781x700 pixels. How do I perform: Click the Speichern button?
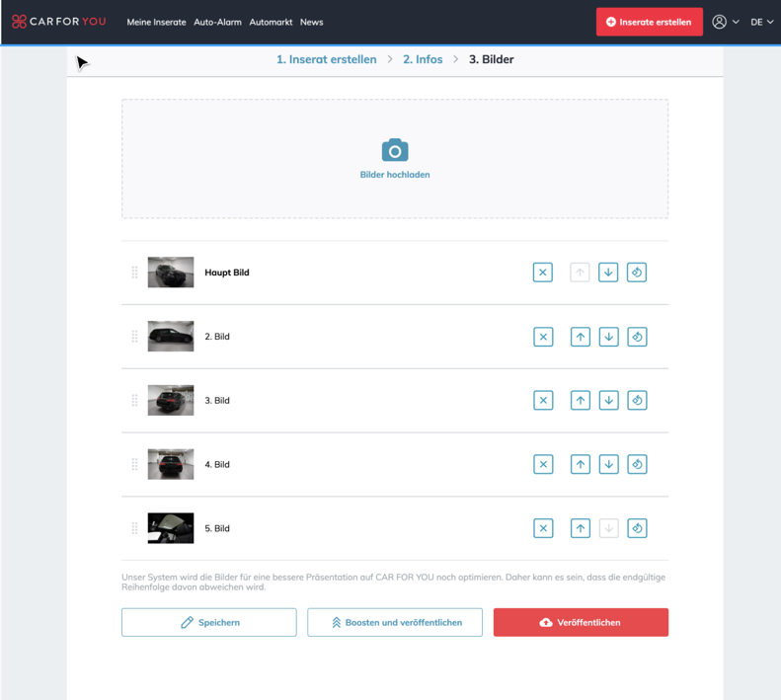(209, 622)
